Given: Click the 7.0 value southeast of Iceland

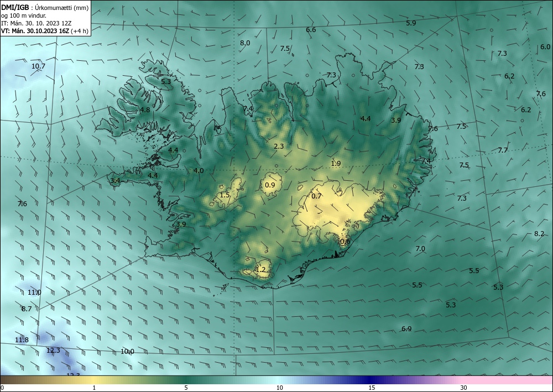Looking at the screenshot, I should click(420, 249).
